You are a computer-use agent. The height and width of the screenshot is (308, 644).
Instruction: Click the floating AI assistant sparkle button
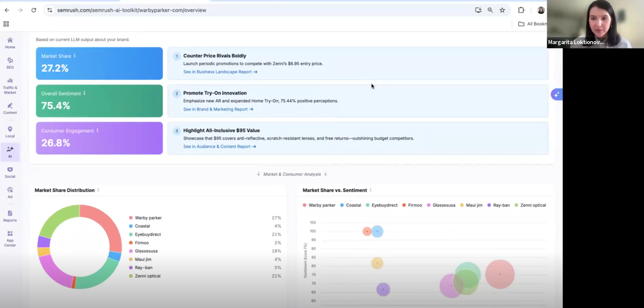(x=557, y=94)
